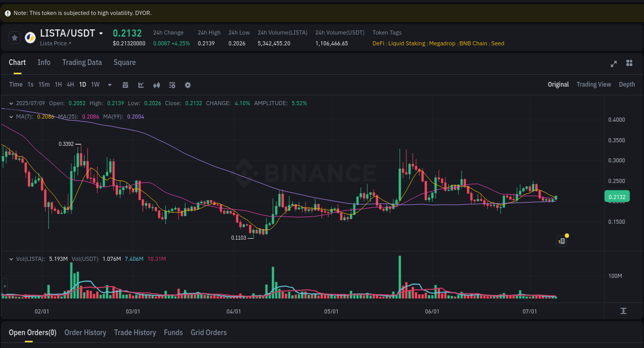644x348 pixels.
Task: Collapse the moving averages row
Action: 11,117
